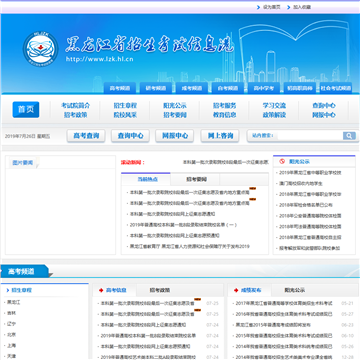Open 招考服务 in navigation
Screen dimensions: 360x360
(x=225, y=105)
